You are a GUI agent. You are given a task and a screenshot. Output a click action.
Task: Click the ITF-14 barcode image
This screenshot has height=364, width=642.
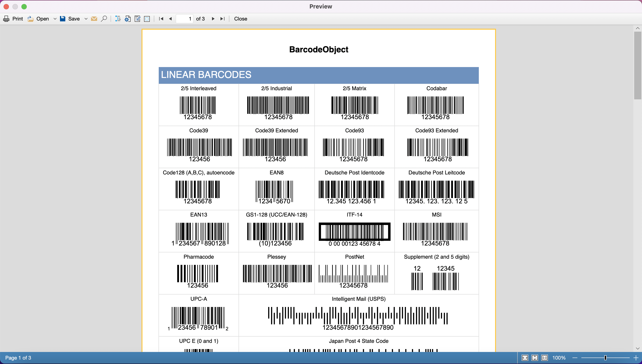click(354, 235)
